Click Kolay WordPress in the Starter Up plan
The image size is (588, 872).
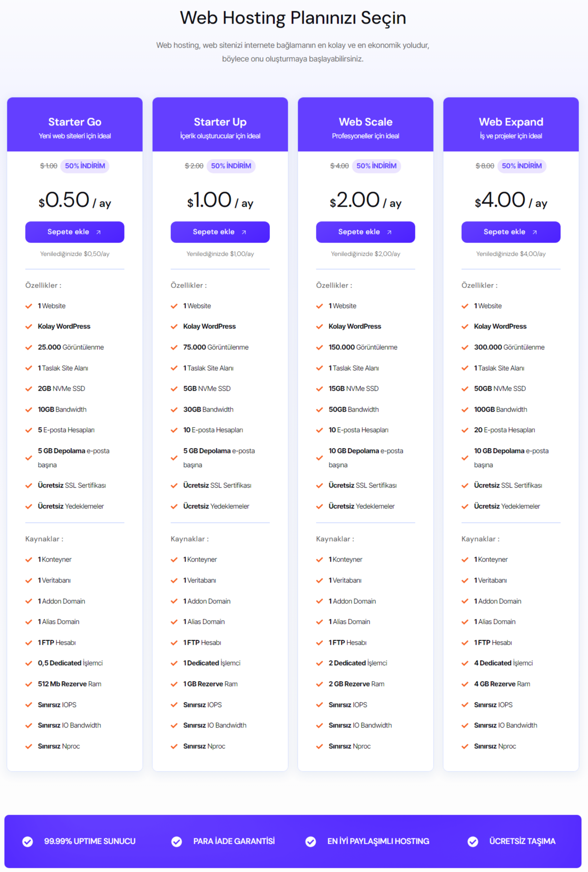(209, 326)
